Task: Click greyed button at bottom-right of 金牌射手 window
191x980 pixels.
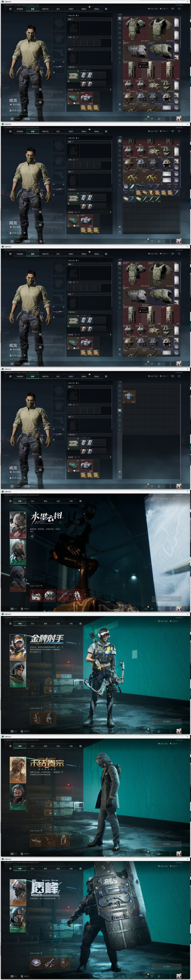Action: pyautogui.click(x=167, y=721)
